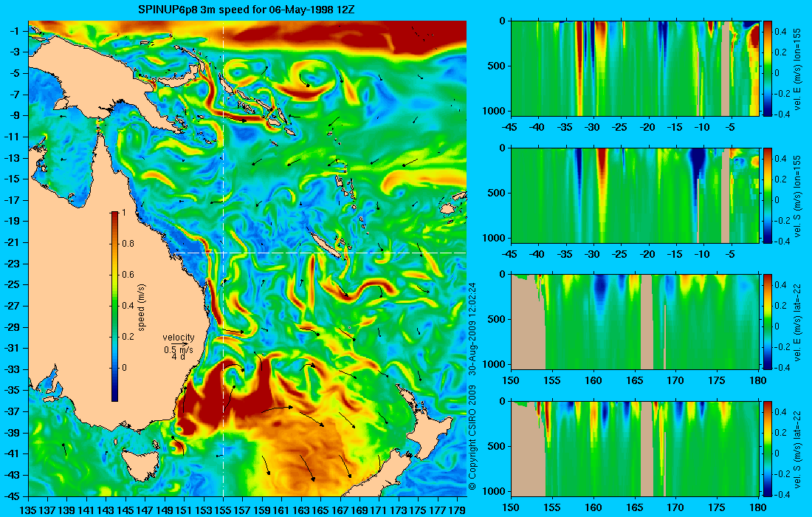This screenshot has width=812, height=517.
Task: Click the colour bar beside the vel. S lon=155 section
Action: tap(768, 195)
